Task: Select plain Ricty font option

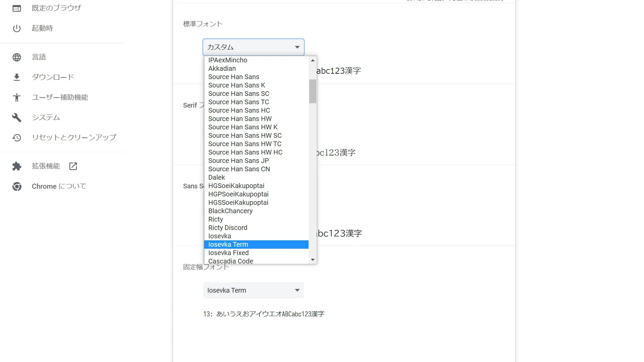Action: (x=256, y=219)
